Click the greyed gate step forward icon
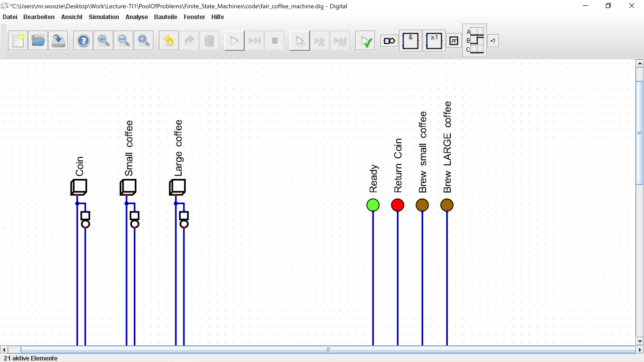644x362 pixels. pos(320,41)
